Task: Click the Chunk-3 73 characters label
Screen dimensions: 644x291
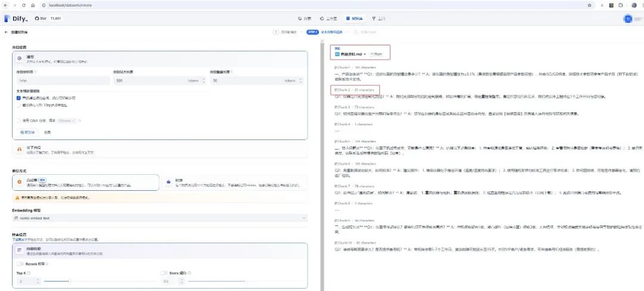Action: 355,107
